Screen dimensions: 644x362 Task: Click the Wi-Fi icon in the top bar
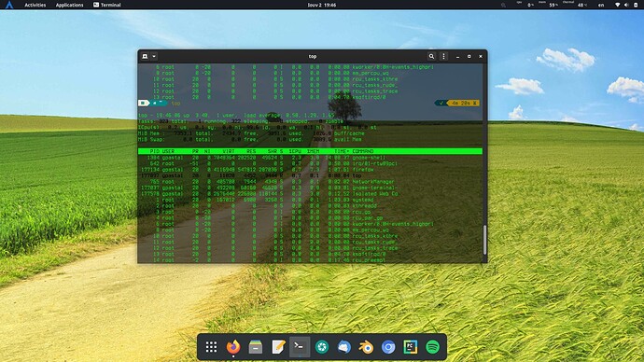pos(617,5)
